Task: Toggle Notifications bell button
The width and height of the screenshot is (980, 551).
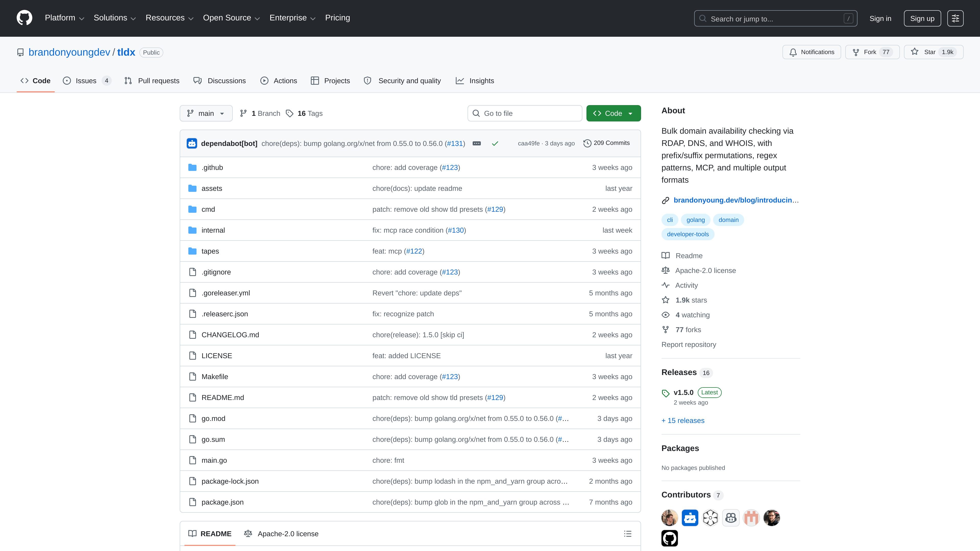Action: [812, 52]
